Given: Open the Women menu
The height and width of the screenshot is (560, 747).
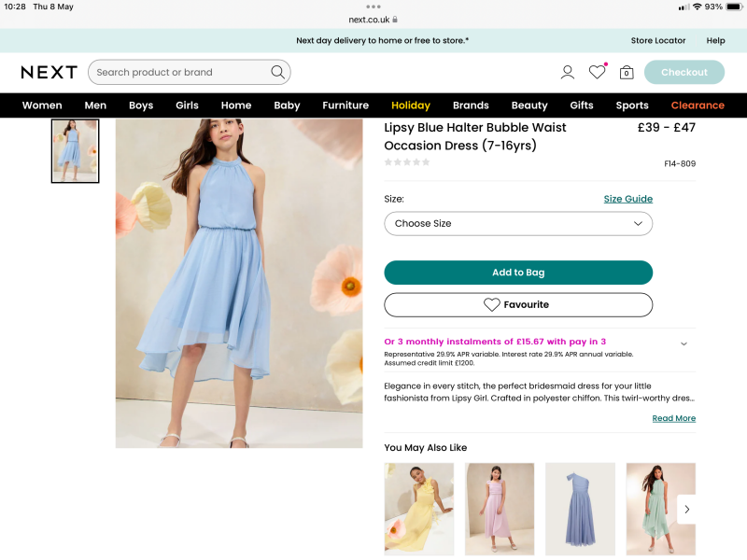Looking at the screenshot, I should (42, 105).
